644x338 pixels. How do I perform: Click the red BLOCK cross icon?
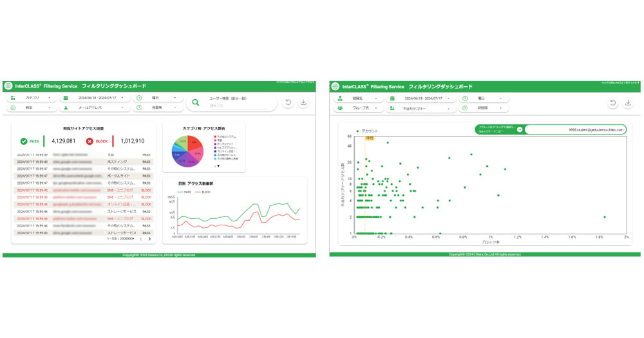point(90,141)
